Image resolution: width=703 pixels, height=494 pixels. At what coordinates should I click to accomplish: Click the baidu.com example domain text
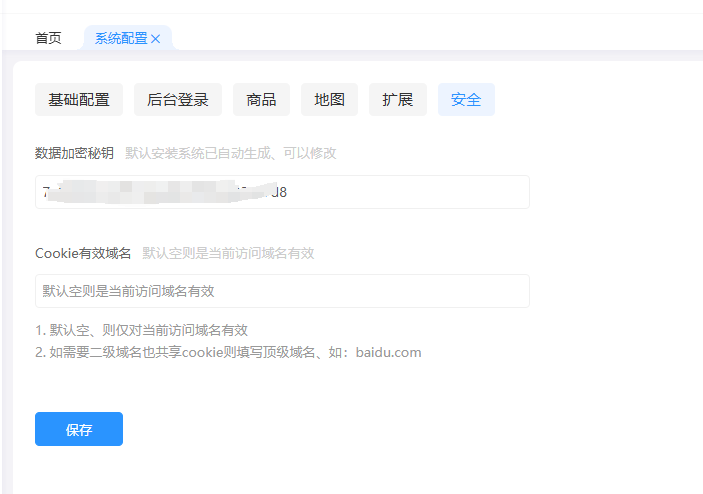pos(389,352)
